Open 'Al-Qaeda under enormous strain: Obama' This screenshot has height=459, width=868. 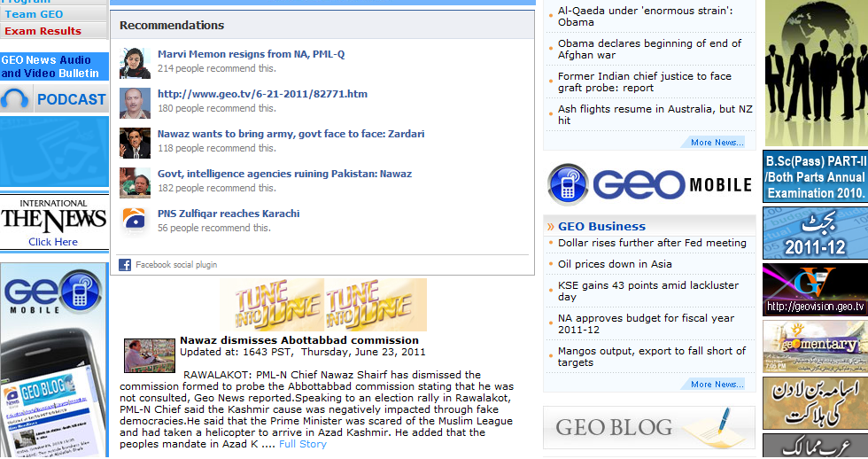tap(645, 16)
